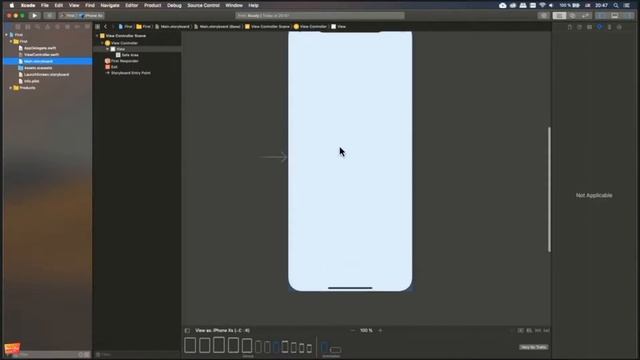The height and width of the screenshot is (360, 640).
Task: Open the Project navigator tab
Action: [x=8, y=27]
